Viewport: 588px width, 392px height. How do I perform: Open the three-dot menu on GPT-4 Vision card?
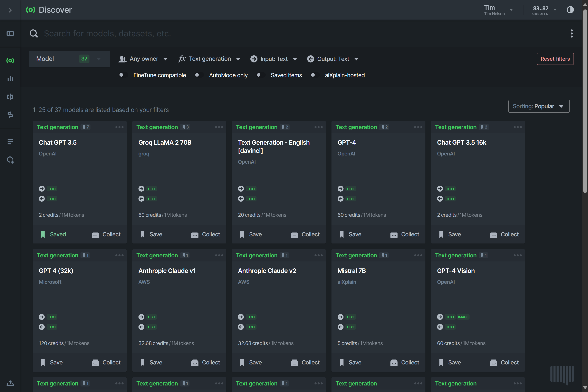point(518,255)
